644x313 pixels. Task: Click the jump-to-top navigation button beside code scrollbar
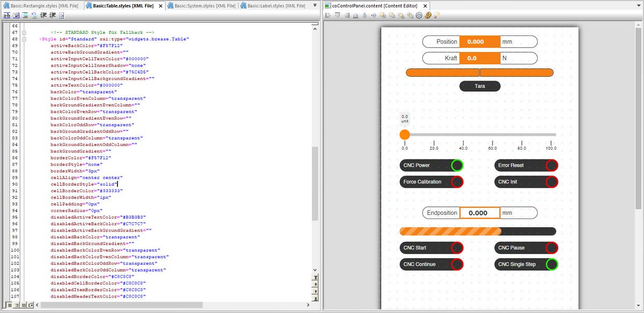pyautogui.click(x=316, y=277)
